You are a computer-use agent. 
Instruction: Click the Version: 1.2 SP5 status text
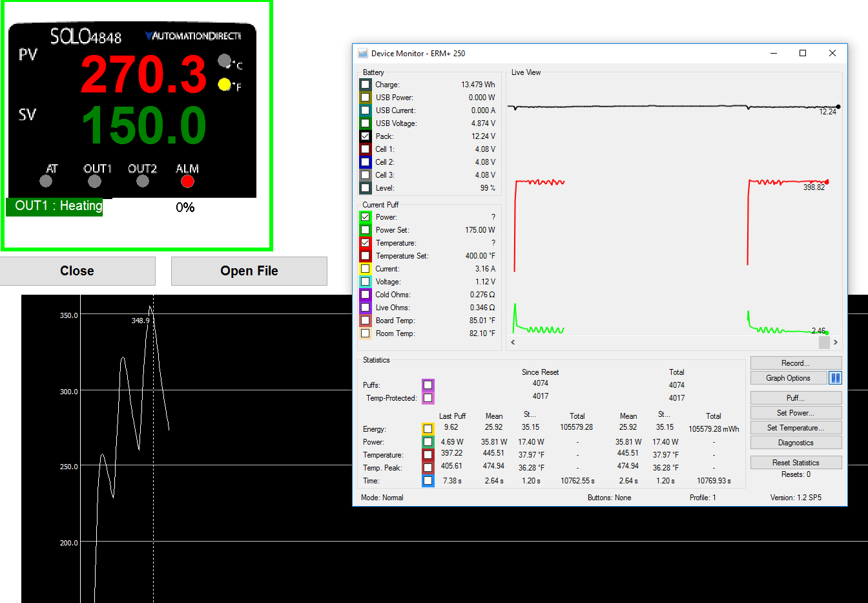[x=796, y=498]
